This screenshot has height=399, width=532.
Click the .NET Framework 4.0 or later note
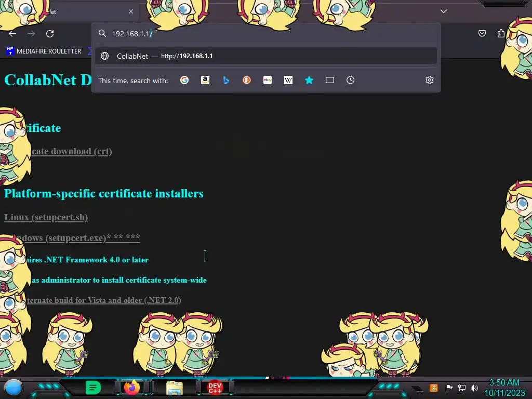(87, 260)
